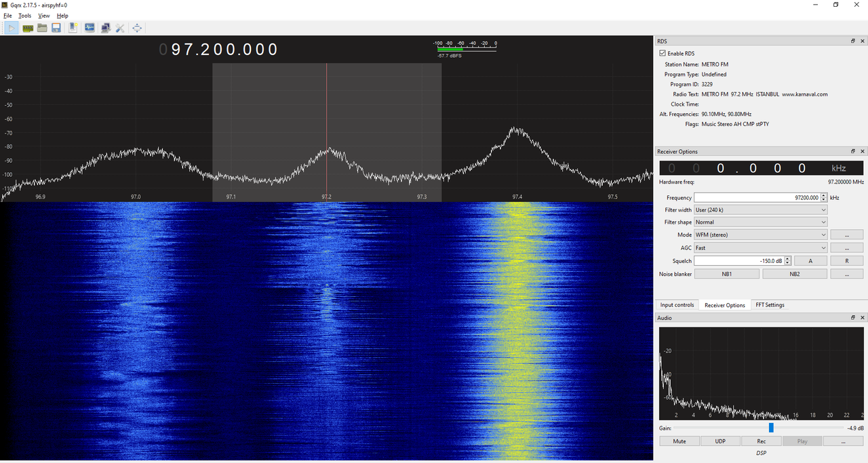Click the Rec audio record button
Viewport: 868px width, 463px height.
(x=762, y=441)
